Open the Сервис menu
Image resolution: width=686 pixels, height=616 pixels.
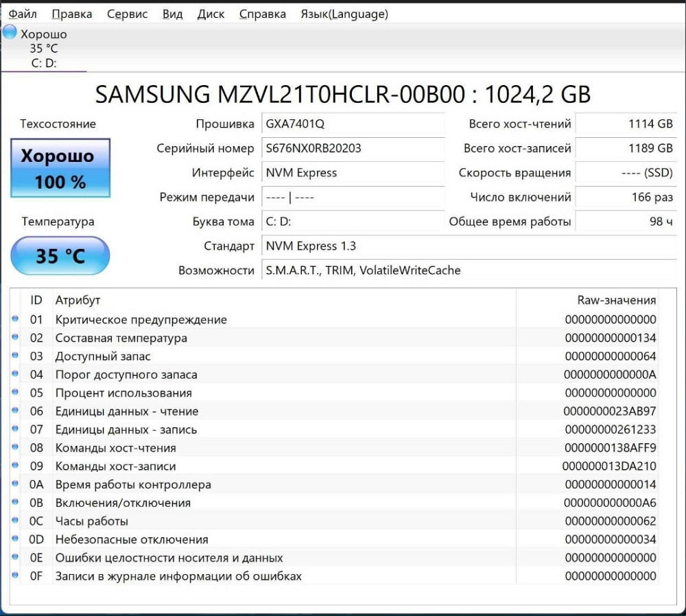coord(127,13)
